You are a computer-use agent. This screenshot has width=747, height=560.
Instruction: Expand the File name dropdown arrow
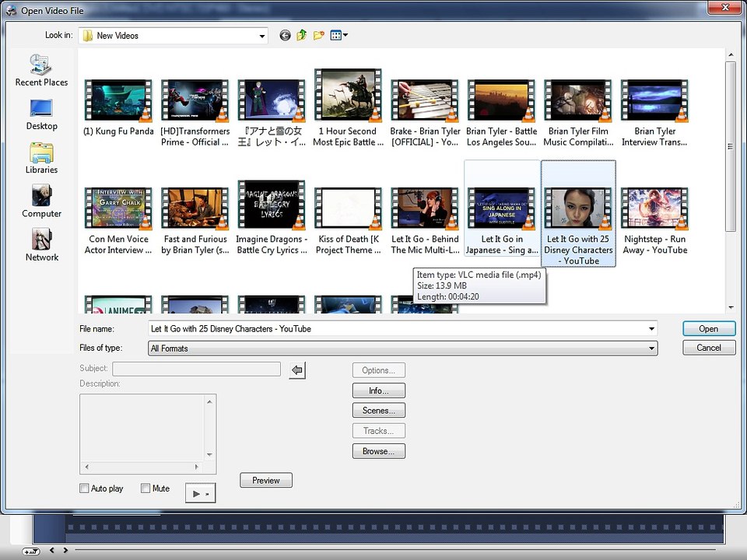(x=651, y=328)
